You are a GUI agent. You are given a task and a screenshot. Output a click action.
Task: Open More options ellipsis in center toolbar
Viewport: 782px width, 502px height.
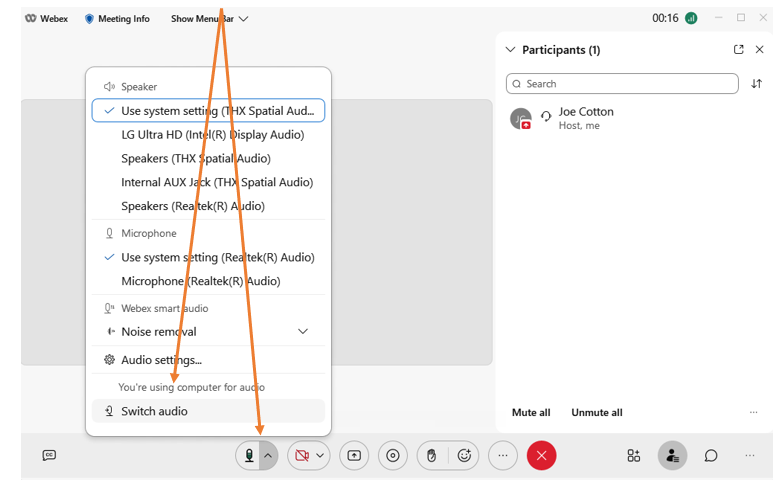pyautogui.click(x=503, y=455)
